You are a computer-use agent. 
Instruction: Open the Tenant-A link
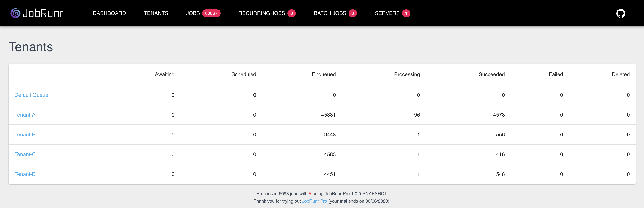point(25,115)
